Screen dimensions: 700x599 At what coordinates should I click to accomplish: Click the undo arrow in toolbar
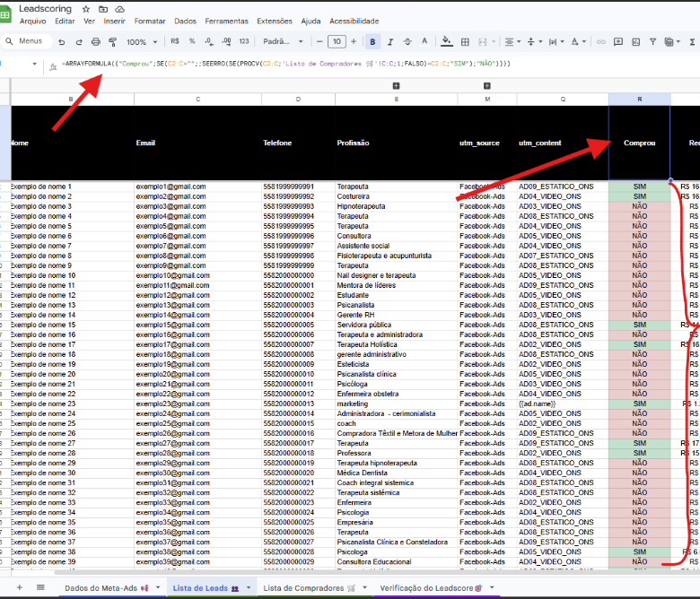tap(61, 42)
